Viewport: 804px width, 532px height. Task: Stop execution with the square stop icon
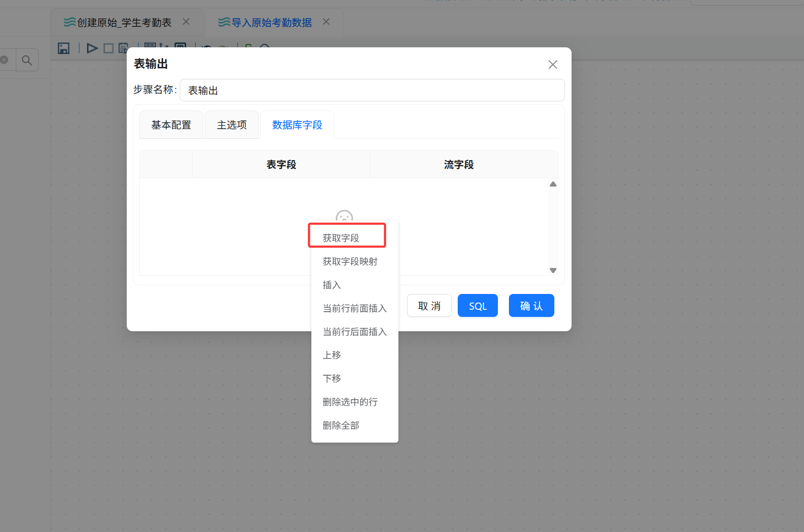point(109,48)
